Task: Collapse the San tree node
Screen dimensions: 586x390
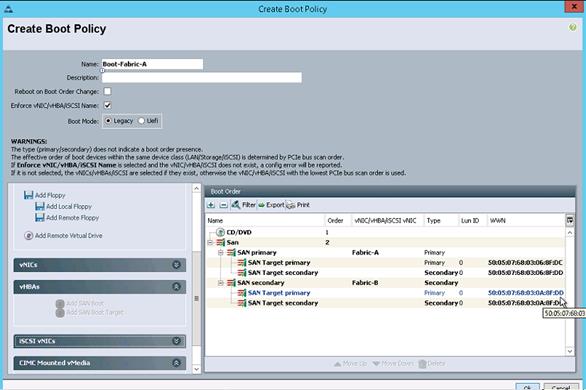Action: pos(210,242)
